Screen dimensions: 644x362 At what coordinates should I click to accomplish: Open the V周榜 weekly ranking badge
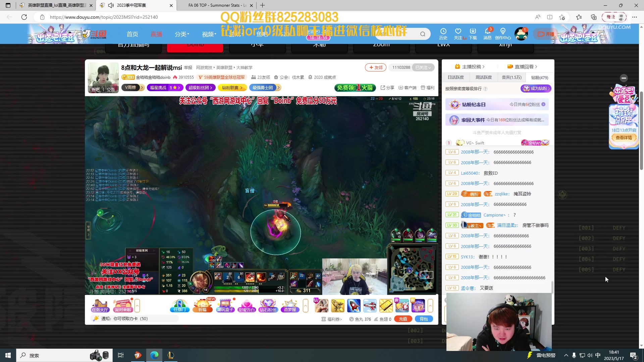click(x=133, y=87)
